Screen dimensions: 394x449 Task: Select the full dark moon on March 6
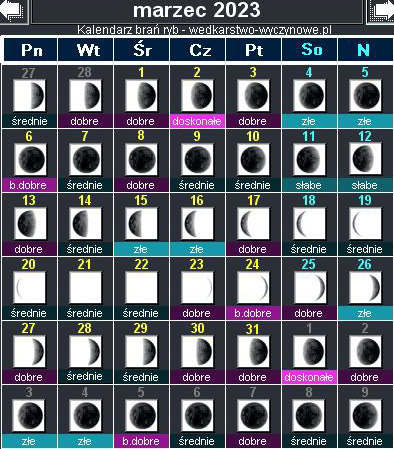click(30, 160)
